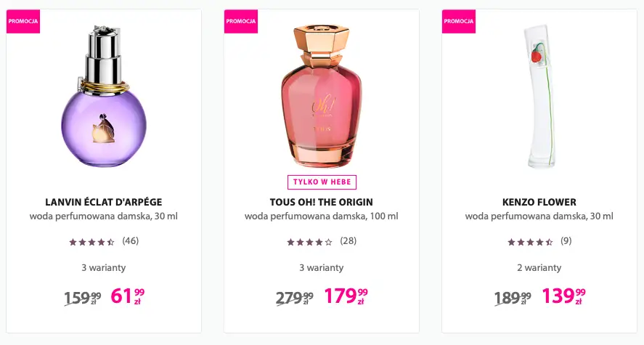The height and width of the screenshot is (345, 644).
Task: Open the (28) reviews count for Tous
Action: [349, 240]
